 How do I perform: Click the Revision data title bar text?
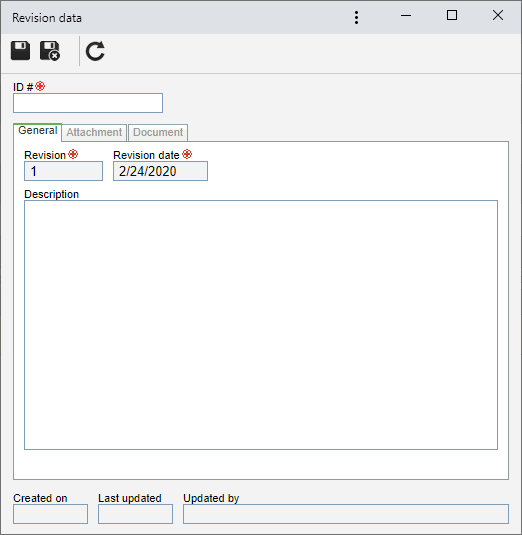(47, 18)
